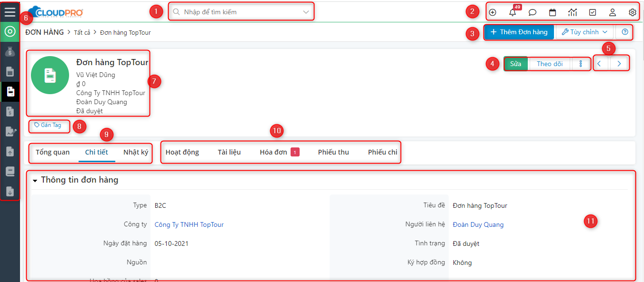Open the money bag icon in sidebar
Image resolution: width=644 pixels, height=282 pixels.
click(x=10, y=51)
